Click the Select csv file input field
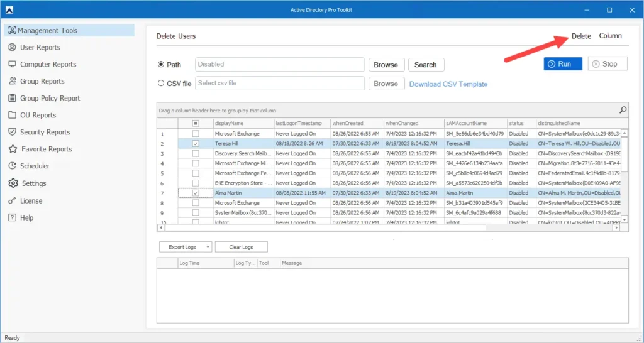 tap(280, 84)
